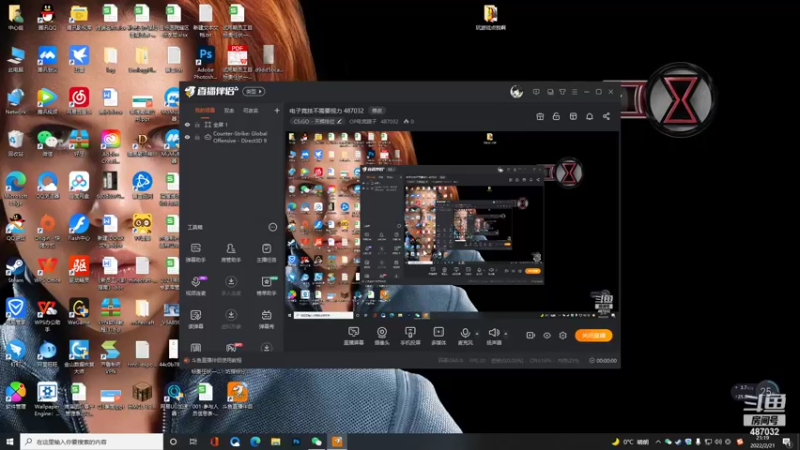This screenshot has height=450, width=800.
Task: Open Microsoft Edge desktop shortcut
Action: pyautogui.click(x=15, y=188)
